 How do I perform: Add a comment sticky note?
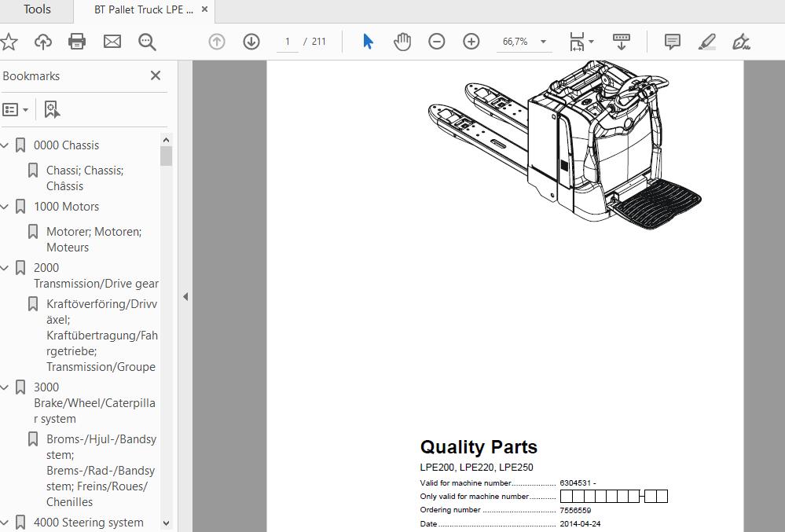click(x=673, y=42)
